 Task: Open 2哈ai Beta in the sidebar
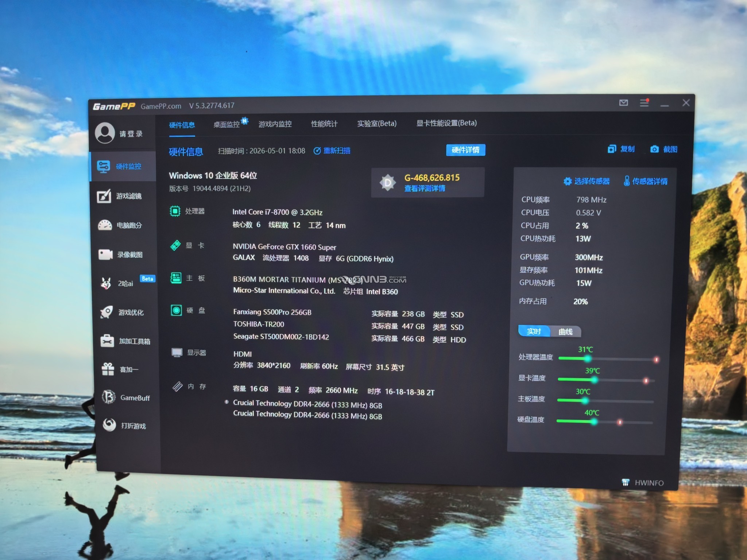(126, 283)
